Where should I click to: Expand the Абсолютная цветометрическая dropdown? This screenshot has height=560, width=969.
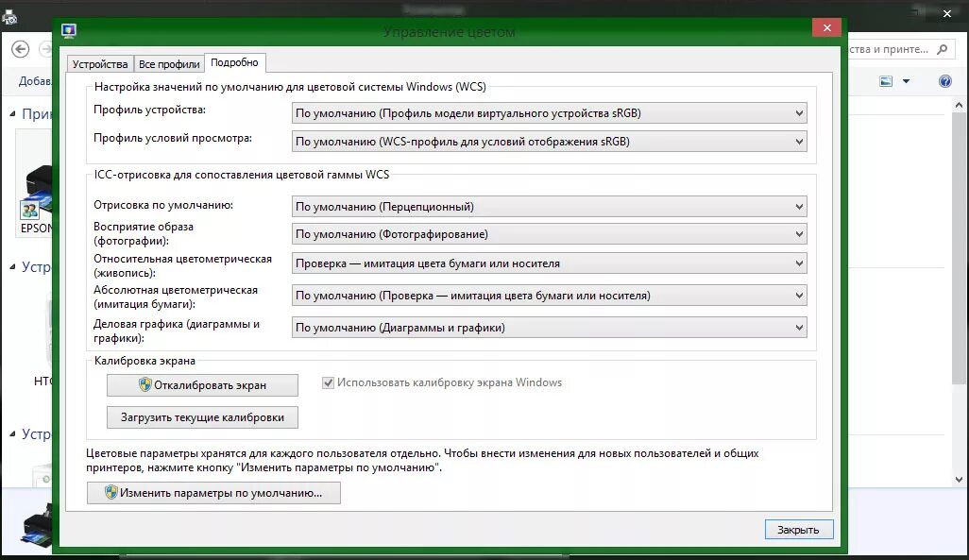click(x=549, y=296)
